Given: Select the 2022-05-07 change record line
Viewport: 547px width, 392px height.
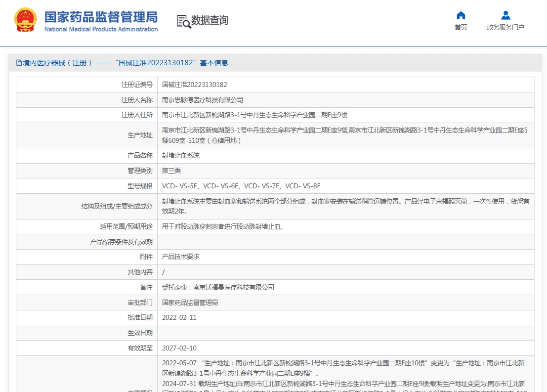Looking at the screenshot, I should (343, 368).
